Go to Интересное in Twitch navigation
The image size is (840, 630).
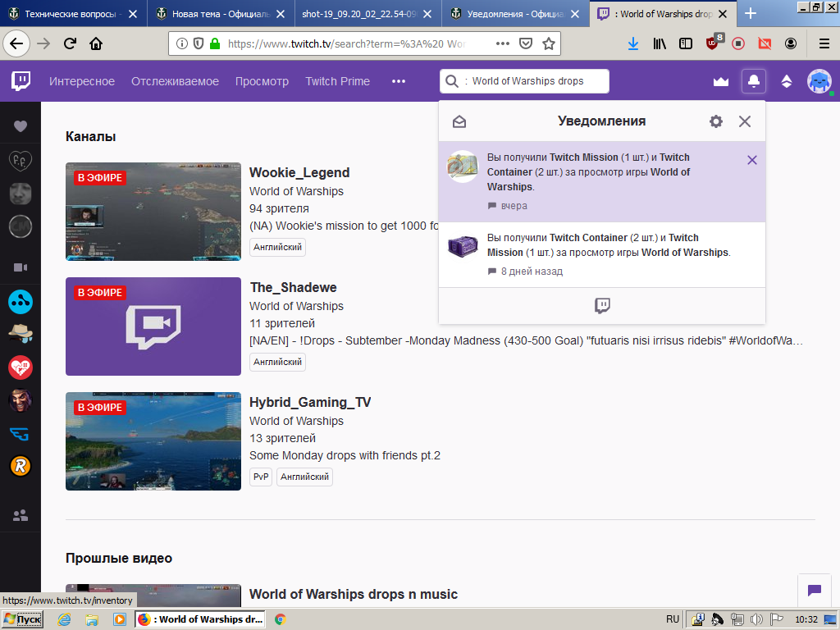(82, 81)
